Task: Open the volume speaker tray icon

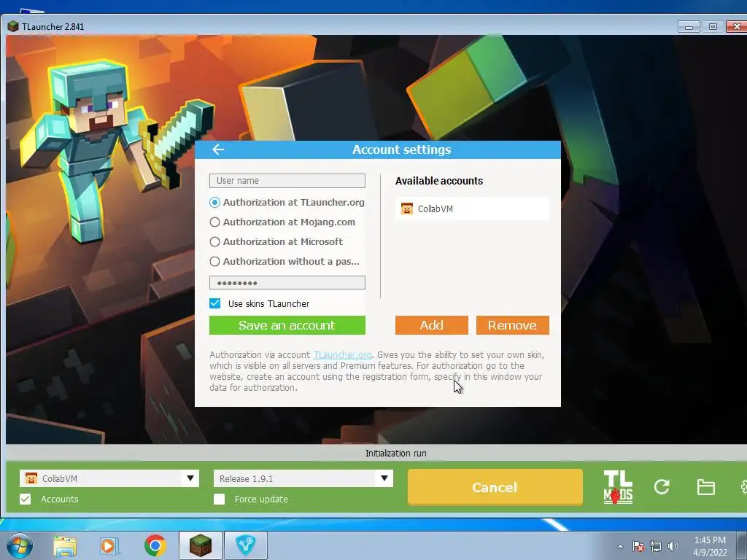Action: click(x=673, y=546)
